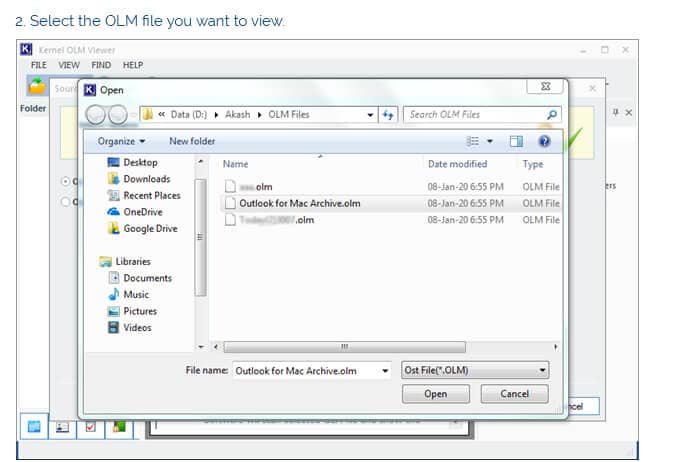
Task: Expand the breadcrumb overflow chevron
Action: 162,115
